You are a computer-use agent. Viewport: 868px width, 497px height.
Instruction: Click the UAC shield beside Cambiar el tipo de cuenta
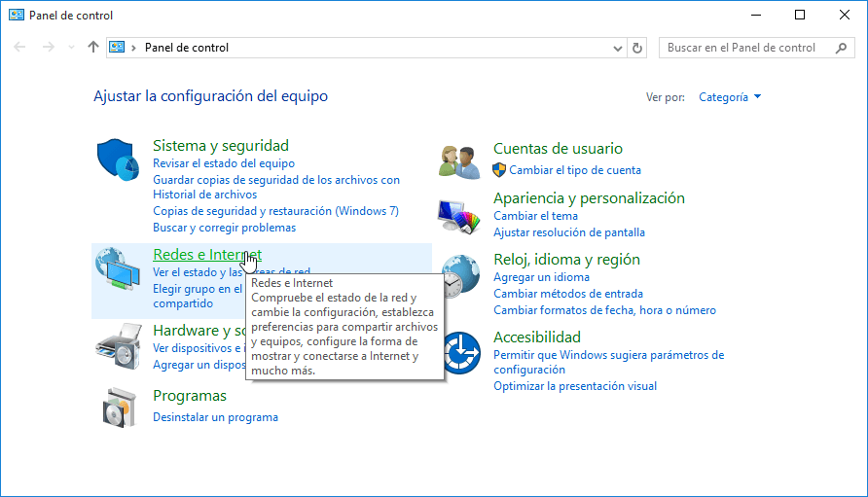point(499,170)
